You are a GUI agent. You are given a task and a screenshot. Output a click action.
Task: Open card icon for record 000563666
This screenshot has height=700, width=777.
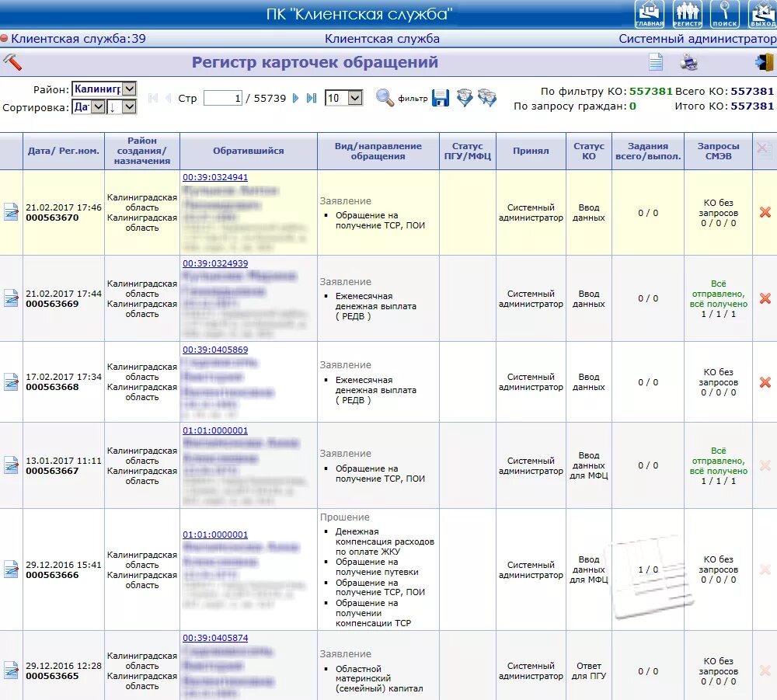pyautogui.click(x=11, y=569)
